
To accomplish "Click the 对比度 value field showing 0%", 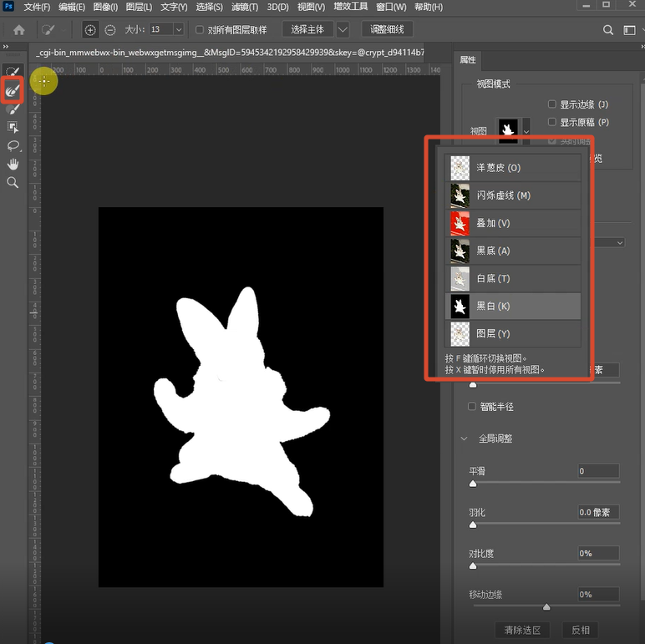I will pyautogui.click(x=598, y=553).
